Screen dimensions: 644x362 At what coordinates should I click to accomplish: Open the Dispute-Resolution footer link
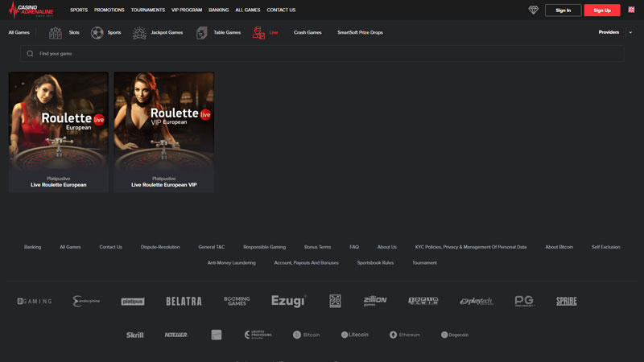[x=160, y=247]
